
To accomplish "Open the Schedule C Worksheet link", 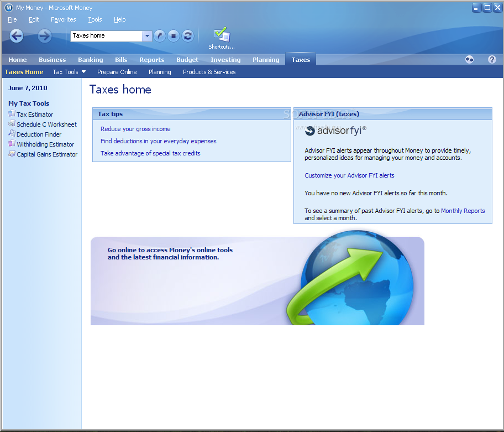I will tap(46, 124).
